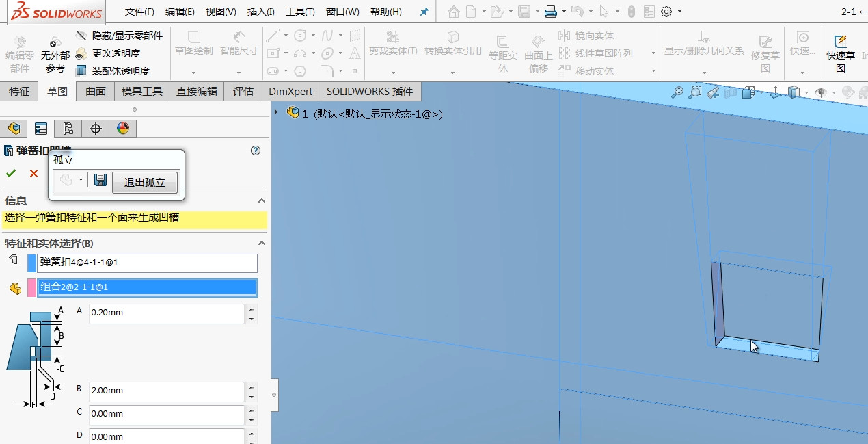This screenshot has height=444, width=868.
Task: Click Hide/Show Components button
Action: [x=119, y=36]
